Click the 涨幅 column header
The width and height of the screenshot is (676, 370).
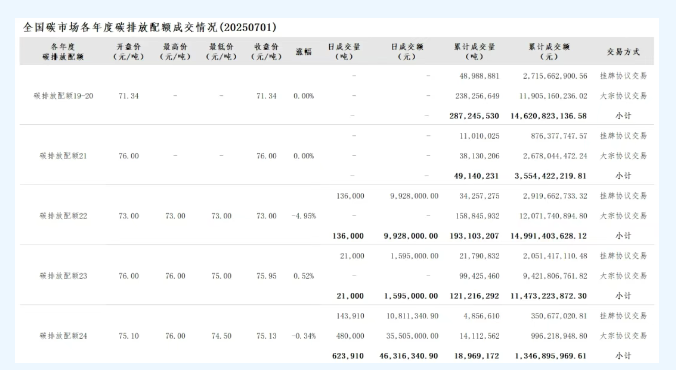point(304,52)
